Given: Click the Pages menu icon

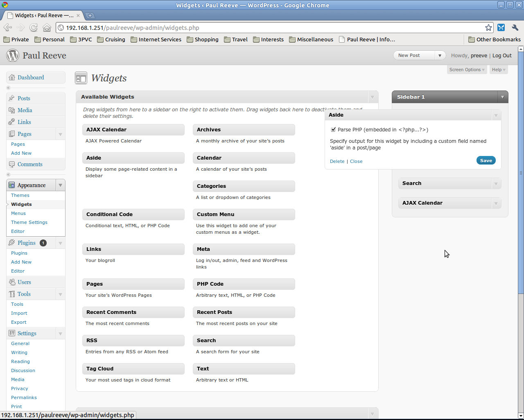Looking at the screenshot, I should (12, 134).
